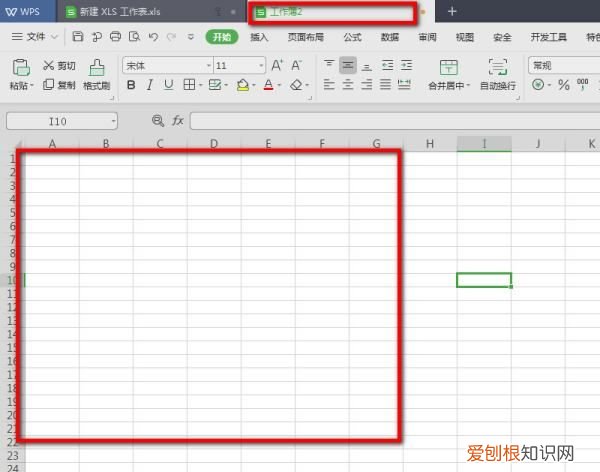Switch to the 公式 Formulas tab
This screenshot has width=600, height=472.
[352, 37]
